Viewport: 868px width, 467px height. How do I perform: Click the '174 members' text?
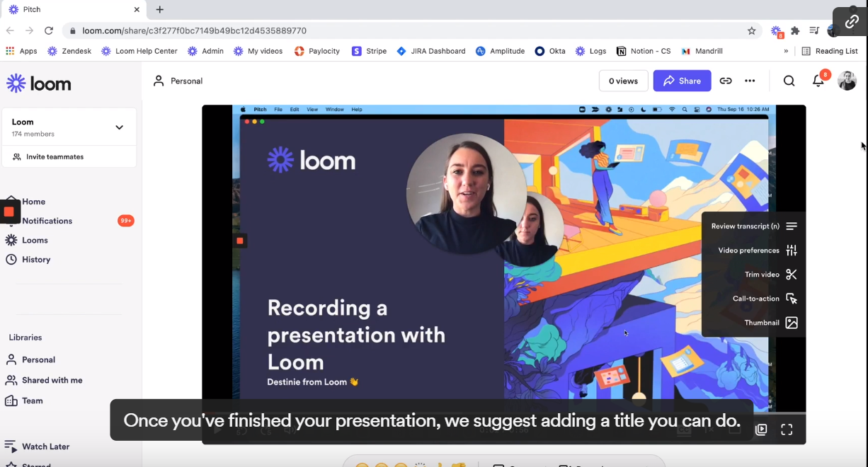tap(33, 134)
